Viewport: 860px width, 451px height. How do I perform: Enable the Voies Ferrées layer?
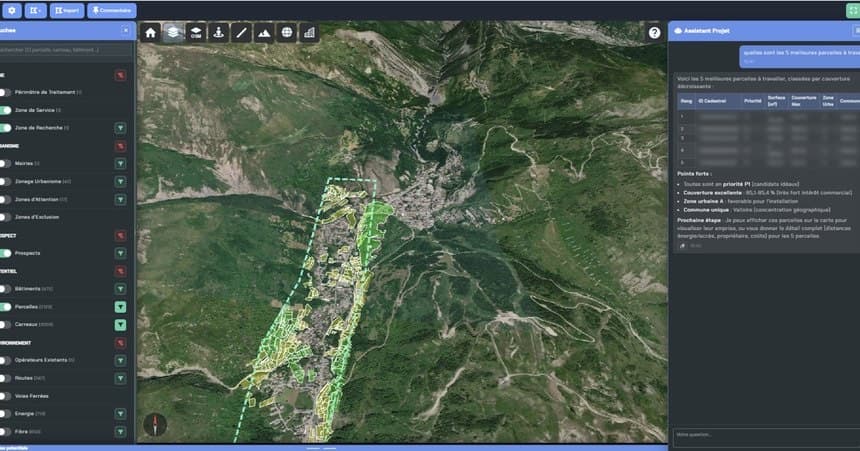click(x=5, y=396)
